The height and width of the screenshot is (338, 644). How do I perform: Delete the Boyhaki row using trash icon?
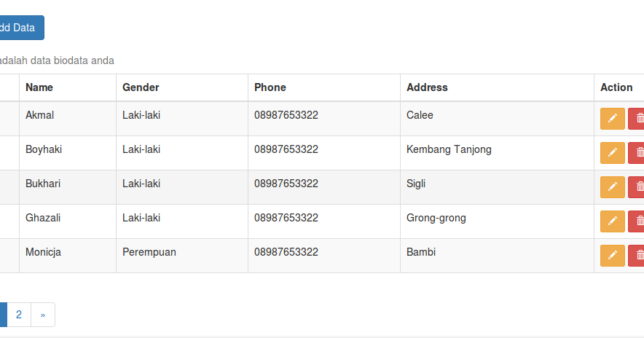pyautogui.click(x=637, y=153)
